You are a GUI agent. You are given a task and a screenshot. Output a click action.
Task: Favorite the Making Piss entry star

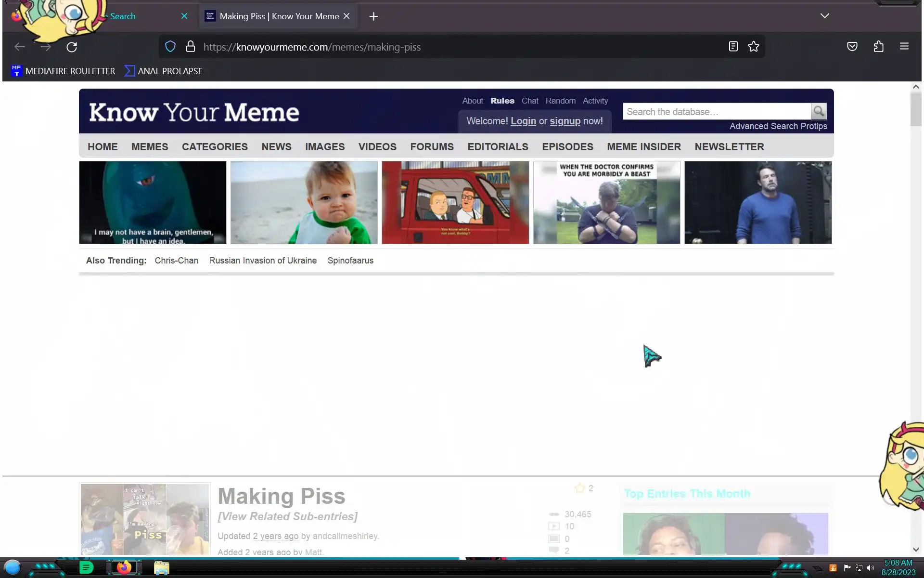(579, 488)
